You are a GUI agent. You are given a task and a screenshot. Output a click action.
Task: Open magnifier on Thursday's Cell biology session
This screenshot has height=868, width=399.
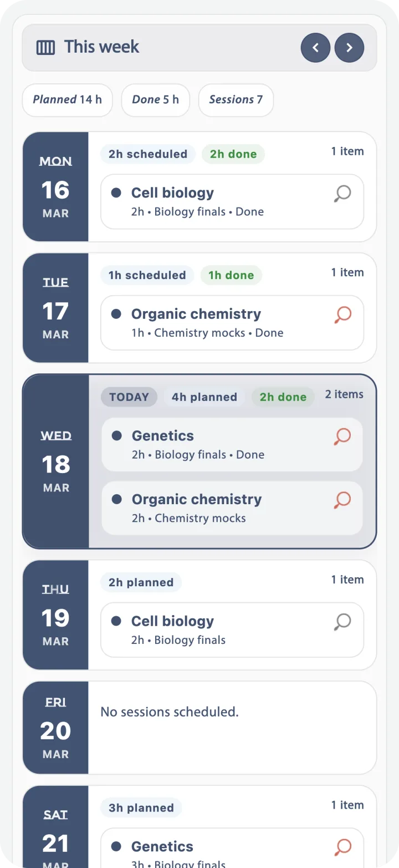342,622
